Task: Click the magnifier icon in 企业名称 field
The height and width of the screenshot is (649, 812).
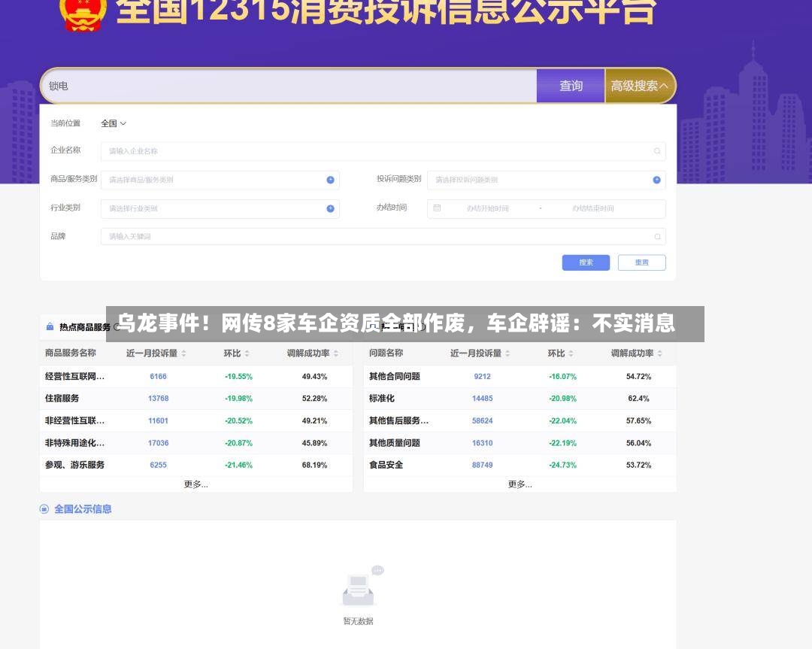Action: (x=656, y=151)
